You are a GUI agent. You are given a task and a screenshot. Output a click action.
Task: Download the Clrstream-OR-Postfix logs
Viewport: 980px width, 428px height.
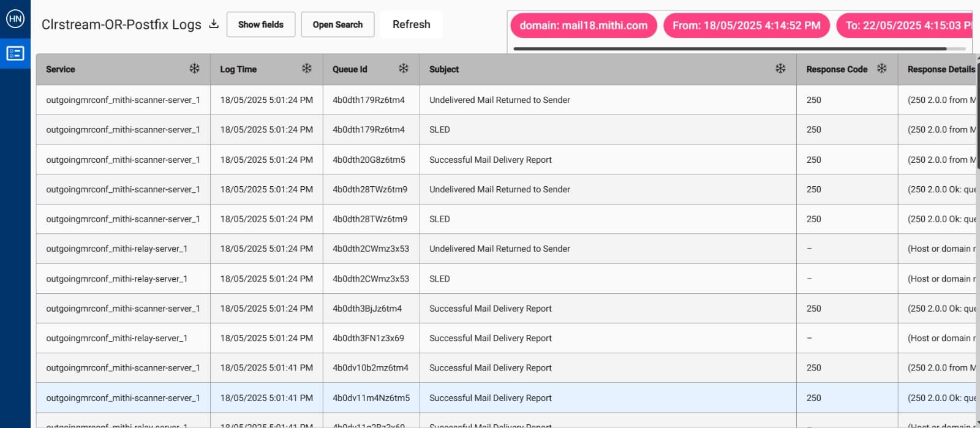[x=214, y=24]
